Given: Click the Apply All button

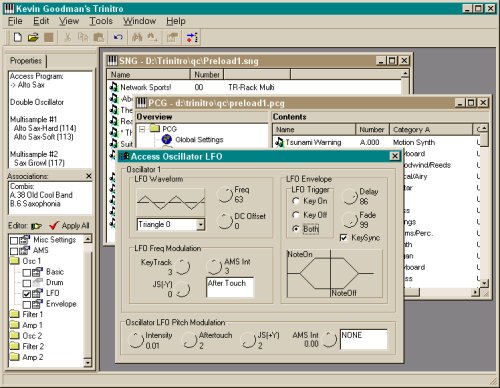Looking at the screenshot, I should pyautogui.click(x=75, y=226).
